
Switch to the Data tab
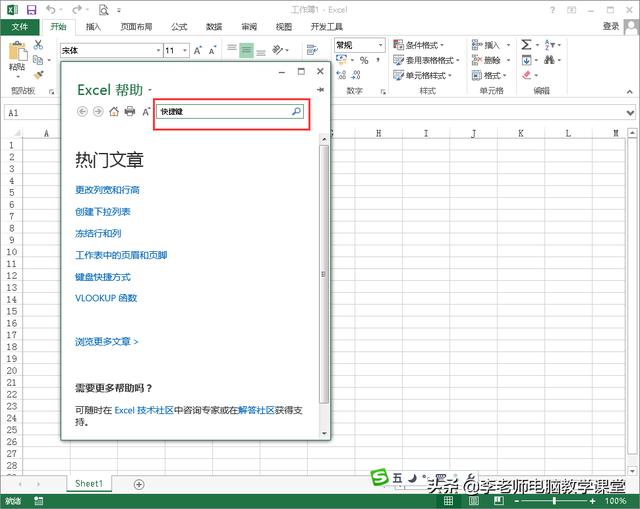point(214,27)
